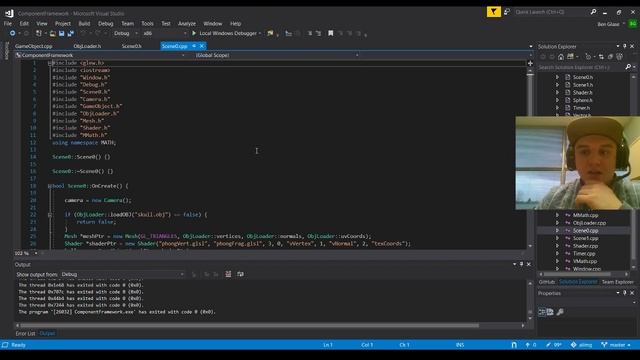Start debugging with the green play arrow
This screenshot has width=640, height=360.
(194, 33)
